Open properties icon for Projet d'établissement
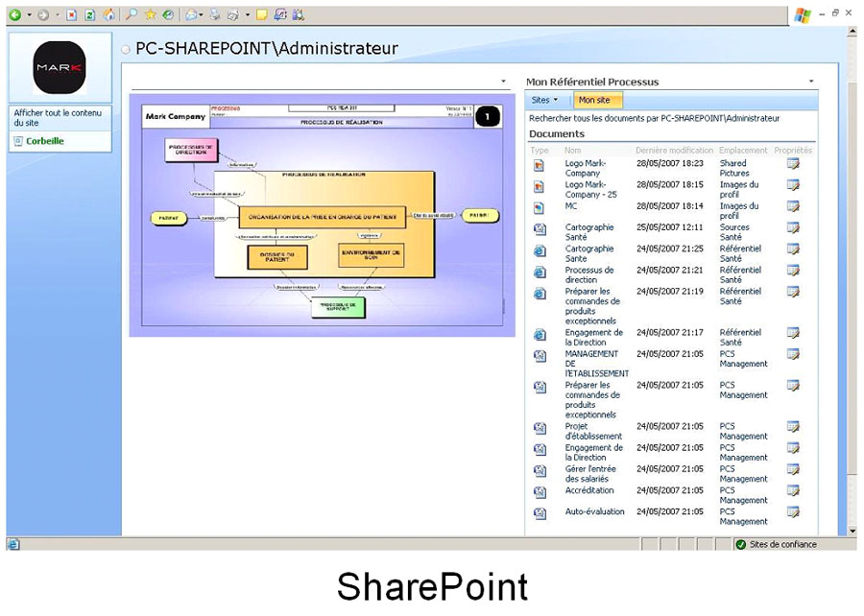864x616 pixels. (793, 427)
